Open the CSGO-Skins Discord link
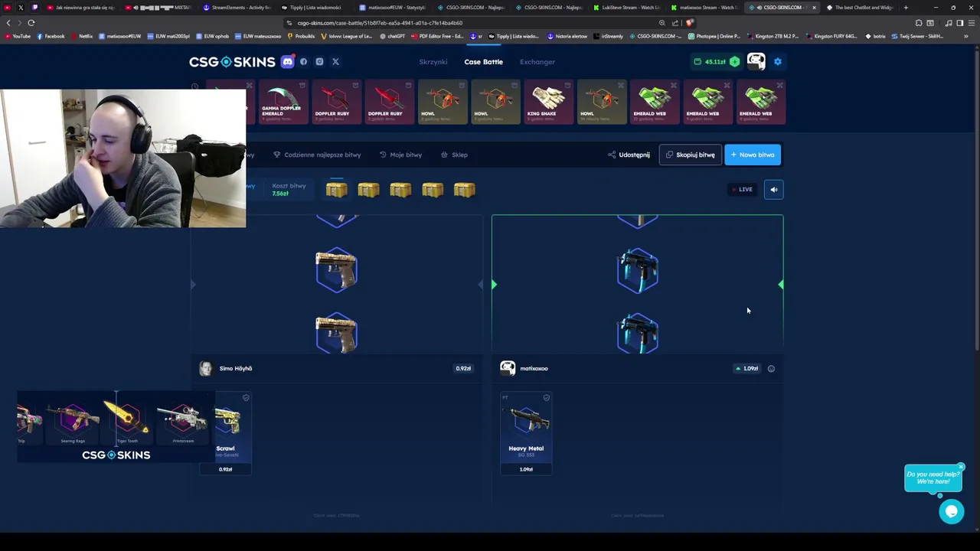 288,62
